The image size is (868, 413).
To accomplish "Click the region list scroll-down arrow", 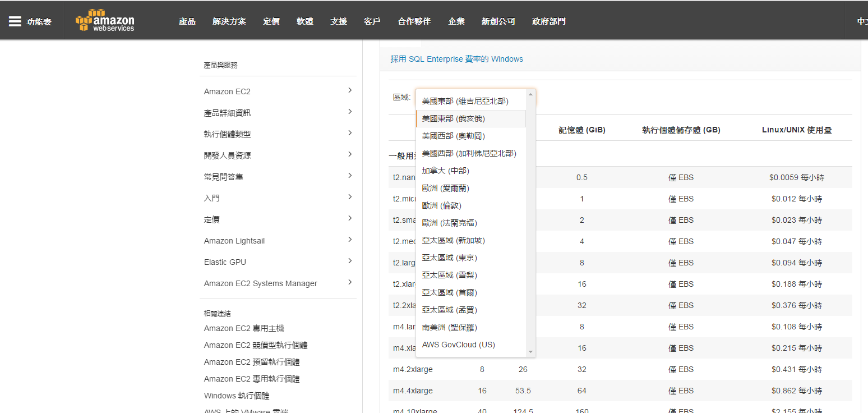I will (x=530, y=352).
